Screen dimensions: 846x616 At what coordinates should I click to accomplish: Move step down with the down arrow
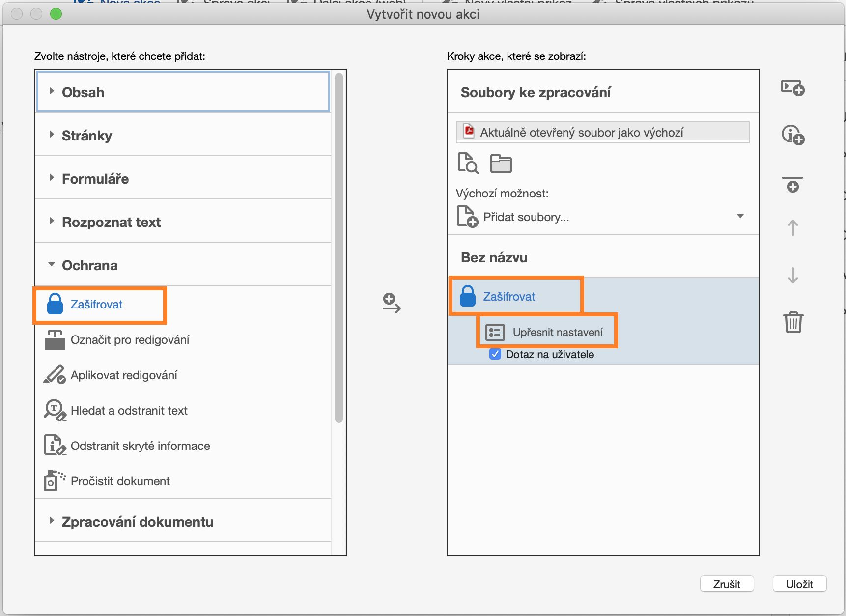792,275
